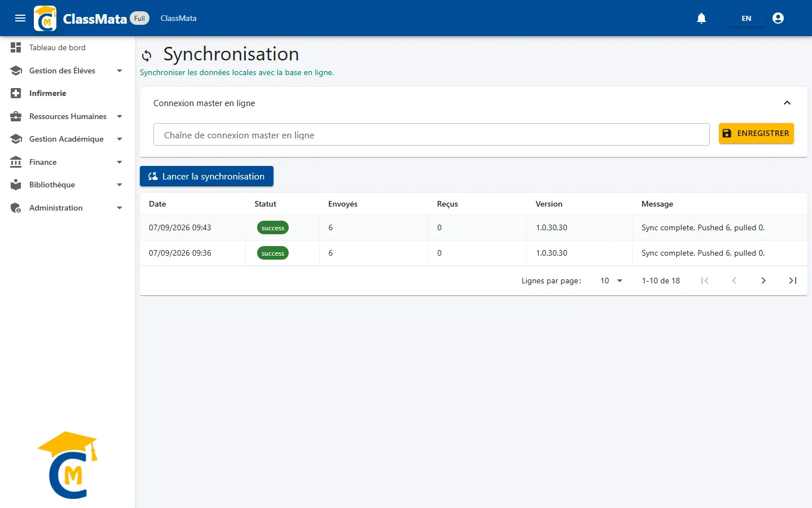812x508 pixels.
Task: Expand the Bibliothèque submenu arrow
Action: pyautogui.click(x=120, y=185)
